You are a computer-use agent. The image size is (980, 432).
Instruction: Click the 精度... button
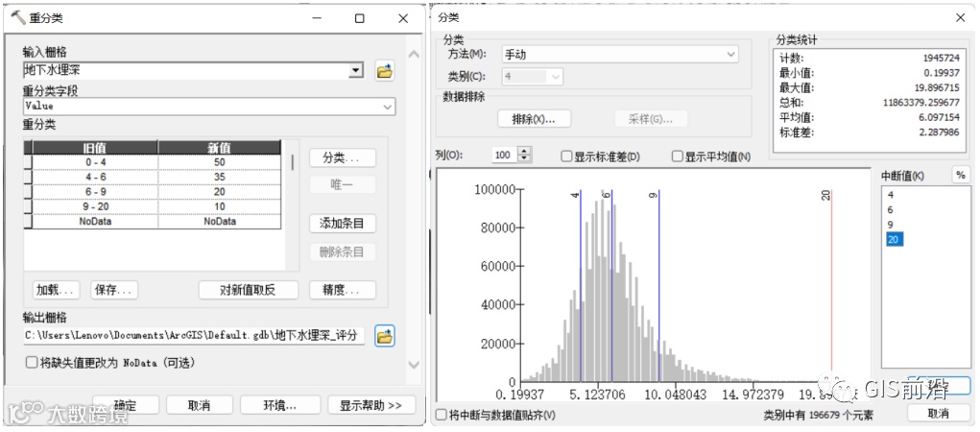(x=343, y=290)
